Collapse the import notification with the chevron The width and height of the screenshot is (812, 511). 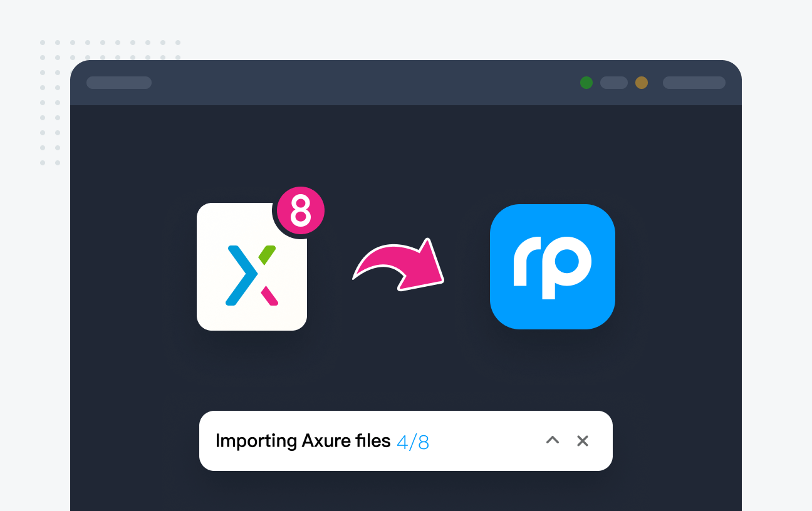[x=552, y=440]
